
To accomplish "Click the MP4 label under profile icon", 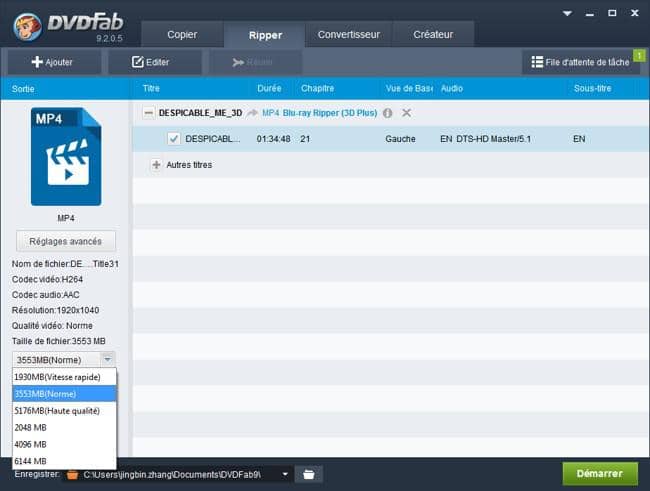I will tap(66, 218).
